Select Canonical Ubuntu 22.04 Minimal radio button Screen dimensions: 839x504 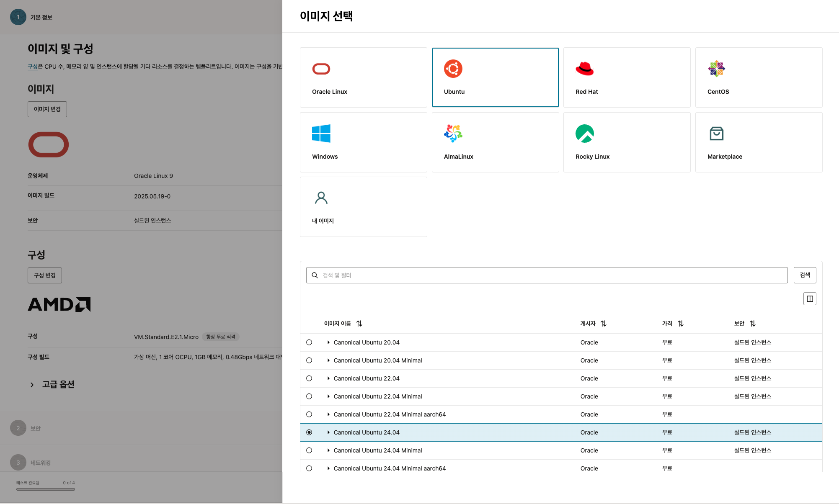pyautogui.click(x=309, y=396)
